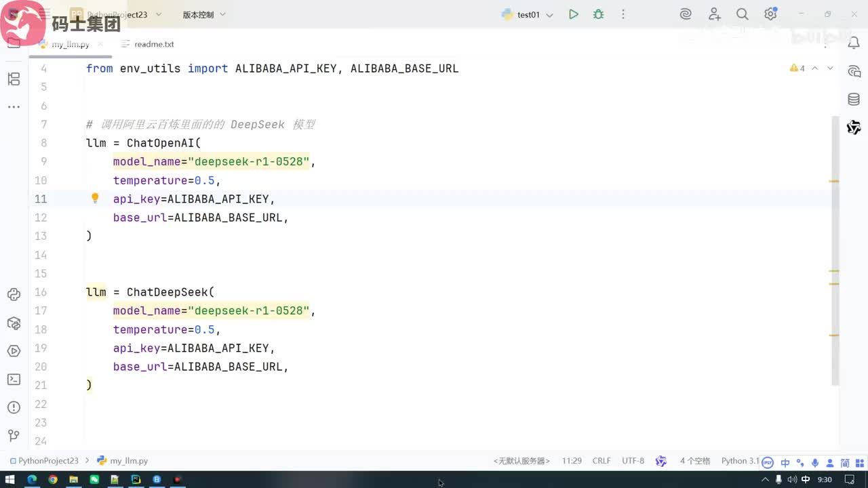Open the Python 3.1 interpreter selector
This screenshot has width=868, height=488.
tap(740, 461)
